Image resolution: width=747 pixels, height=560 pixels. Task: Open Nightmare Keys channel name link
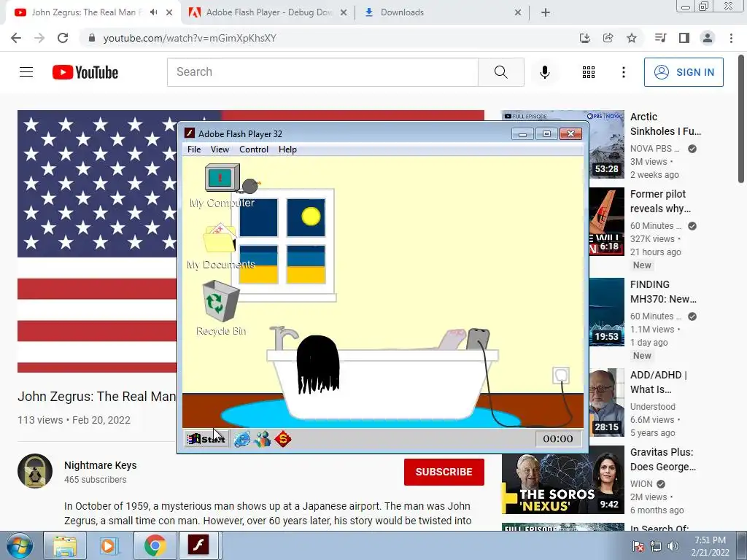coord(101,465)
